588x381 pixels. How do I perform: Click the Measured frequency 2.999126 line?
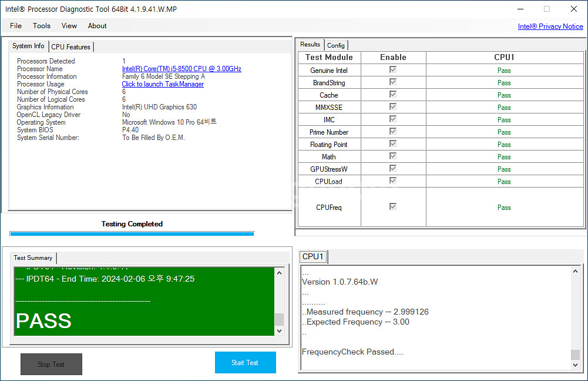pos(365,312)
